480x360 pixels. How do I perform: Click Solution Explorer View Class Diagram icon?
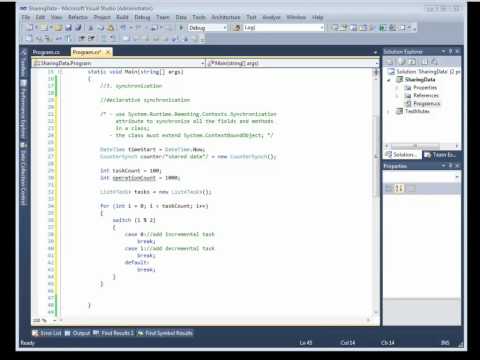(x=435, y=62)
